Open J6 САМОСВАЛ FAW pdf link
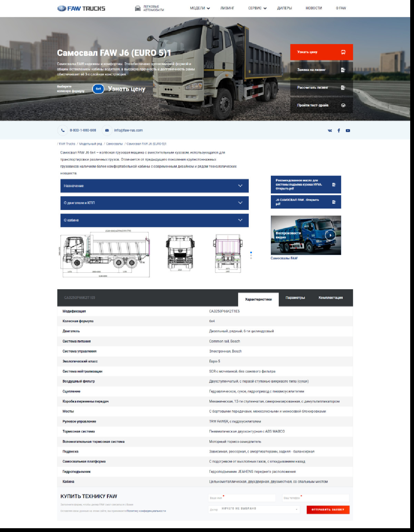The height and width of the screenshot is (532, 414). coord(306,202)
